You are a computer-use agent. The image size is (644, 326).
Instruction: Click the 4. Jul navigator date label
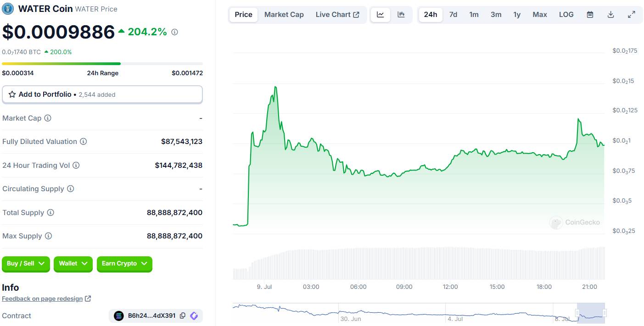[x=455, y=319]
